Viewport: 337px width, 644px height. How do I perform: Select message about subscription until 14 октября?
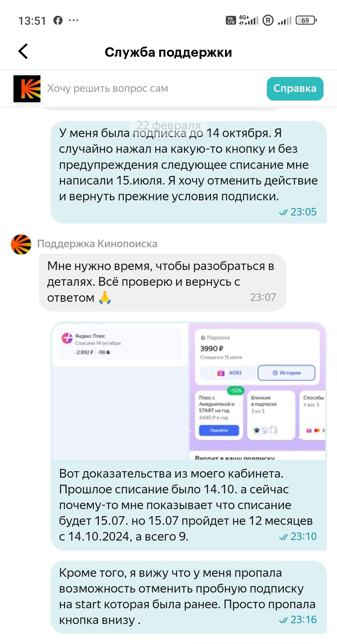point(188,172)
